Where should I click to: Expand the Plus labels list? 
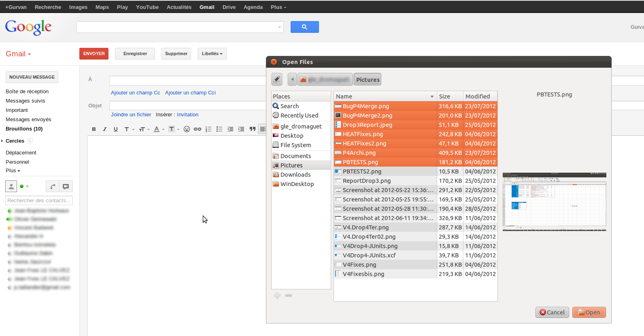coord(13,171)
